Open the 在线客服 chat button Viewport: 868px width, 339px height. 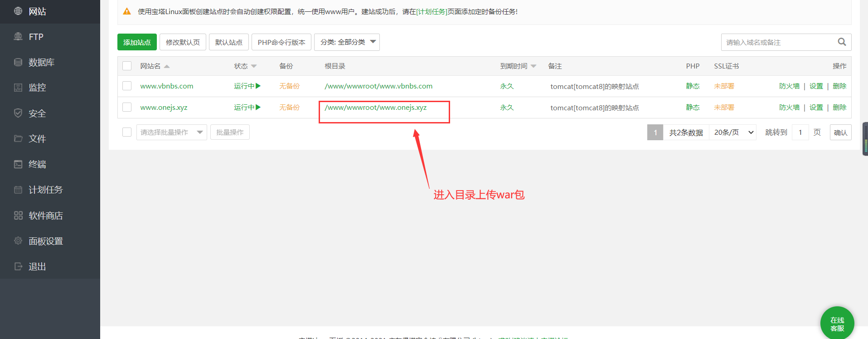pyautogui.click(x=837, y=324)
